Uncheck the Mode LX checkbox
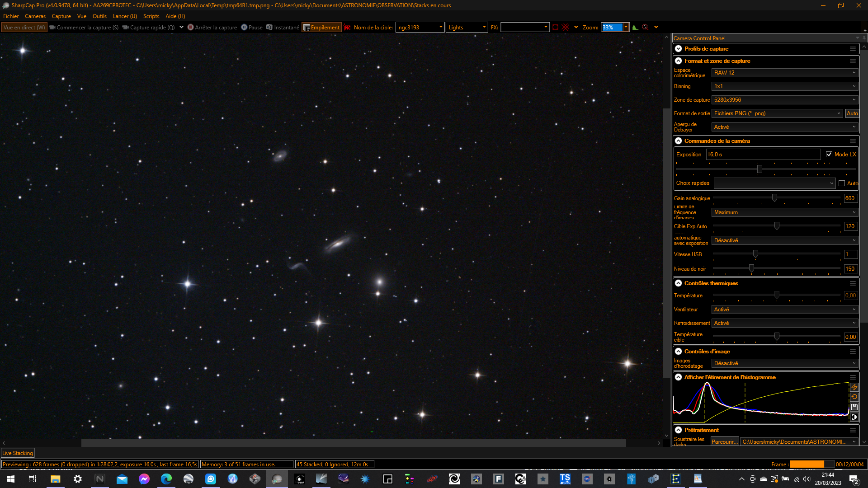This screenshot has width=868, height=488. click(x=829, y=155)
